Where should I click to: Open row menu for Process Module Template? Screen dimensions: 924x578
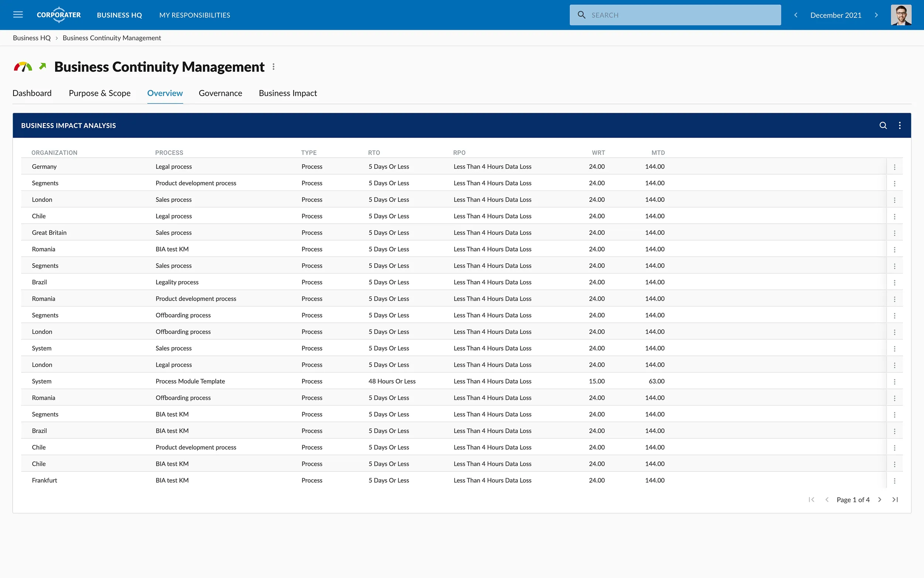point(894,382)
